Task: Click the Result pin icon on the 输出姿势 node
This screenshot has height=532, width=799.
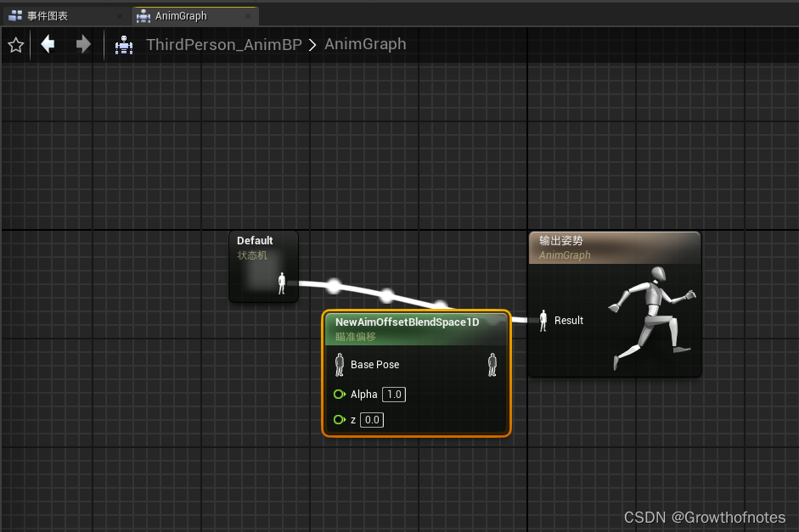Action: tap(543, 320)
